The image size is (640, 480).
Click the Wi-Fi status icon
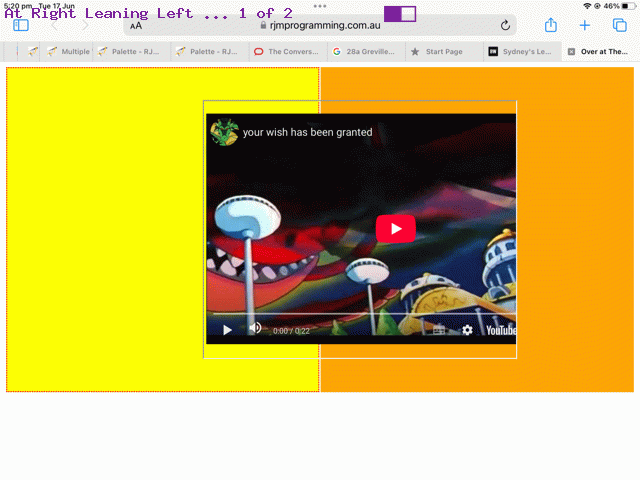(587, 6)
